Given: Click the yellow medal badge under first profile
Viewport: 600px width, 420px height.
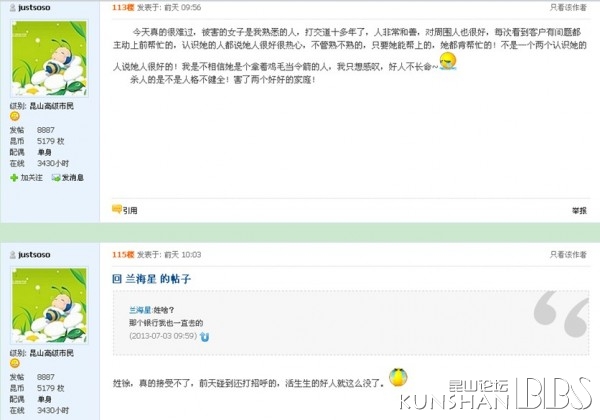Looking at the screenshot, I should pyautogui.click(x=15, y=116).
